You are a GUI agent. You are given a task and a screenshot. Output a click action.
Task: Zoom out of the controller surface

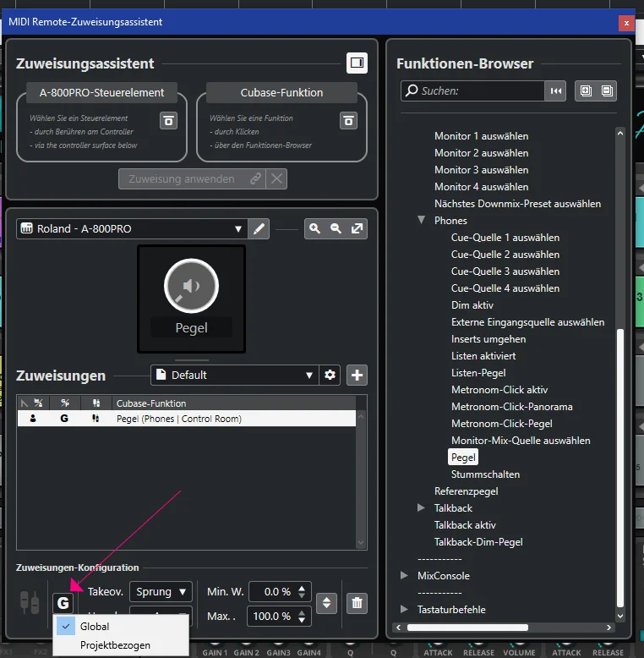point(336,228)
